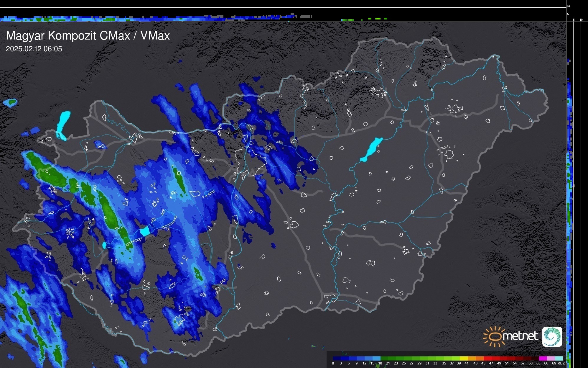Click the 2025.02.12 06:05 timestamp
This screenshot has width=588, height=368.
point(34,49)
